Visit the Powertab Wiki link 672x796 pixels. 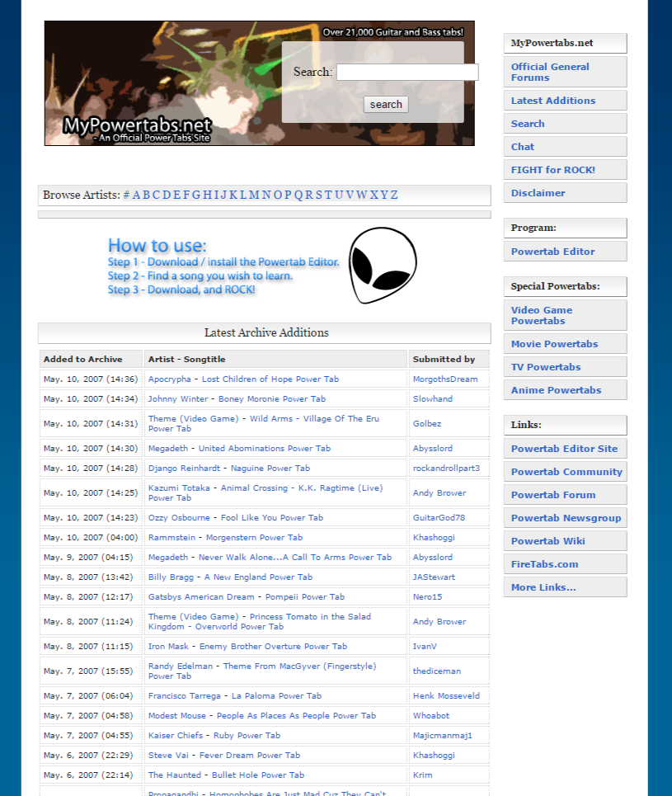[547, 541]
